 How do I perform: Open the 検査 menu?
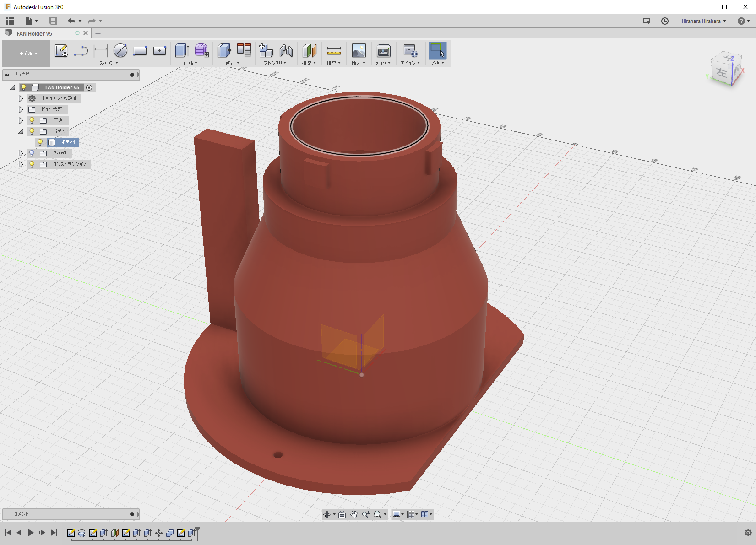(334, 63)
